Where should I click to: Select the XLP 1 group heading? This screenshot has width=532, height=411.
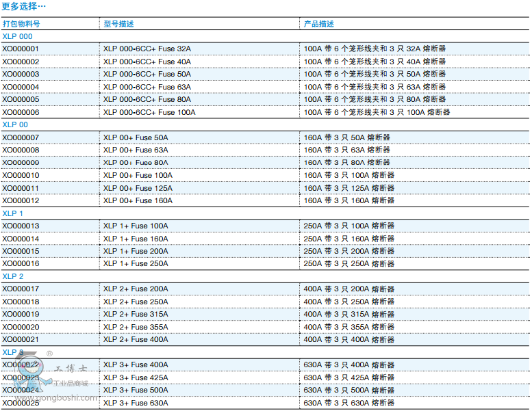coord(13,213)
